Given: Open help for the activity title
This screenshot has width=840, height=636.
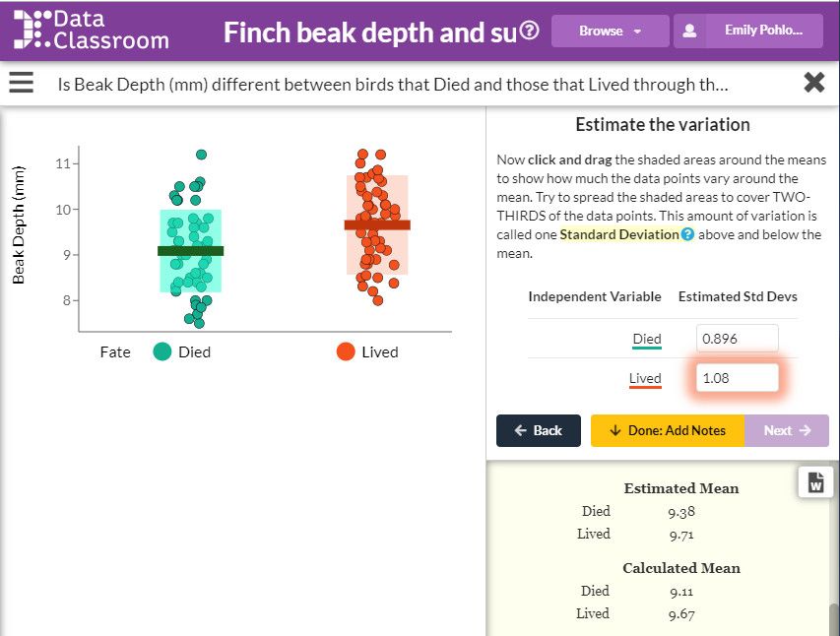Looking at the screenshot, I should tap(529, 31).
